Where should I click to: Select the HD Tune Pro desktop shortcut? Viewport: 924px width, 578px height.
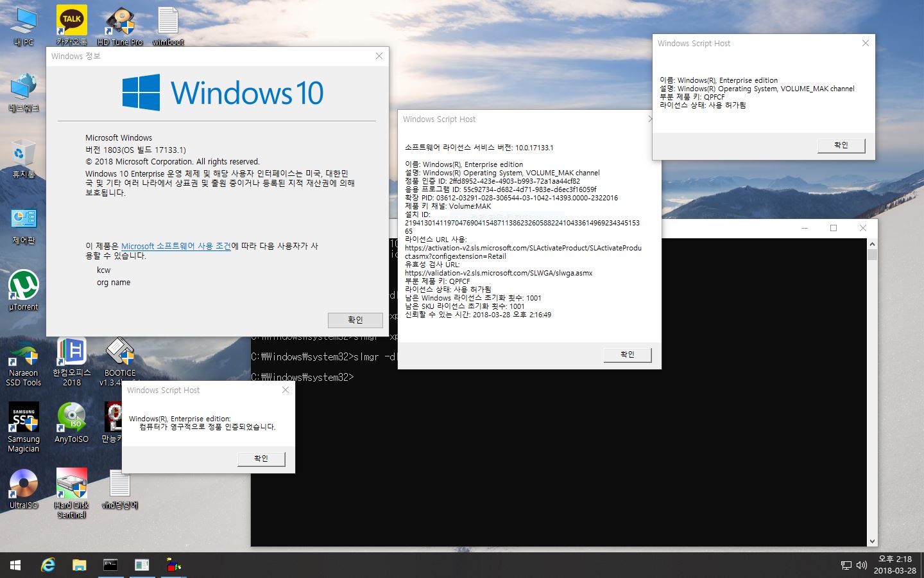pos(120,26)
